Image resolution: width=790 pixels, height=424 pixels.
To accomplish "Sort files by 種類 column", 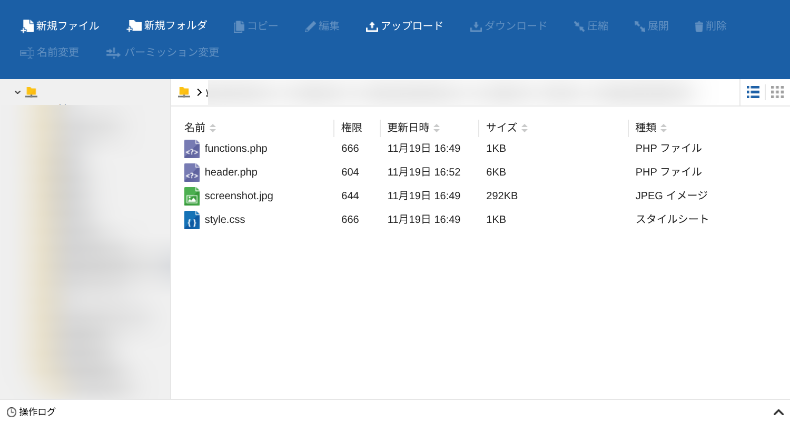I will 664,128.
